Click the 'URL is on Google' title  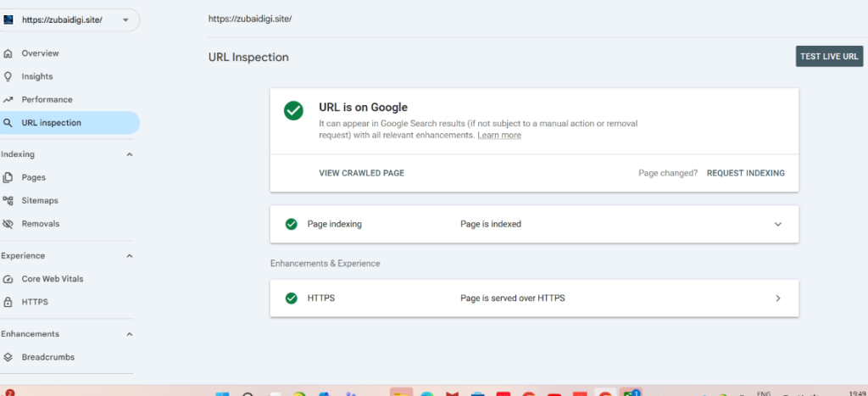363,108
